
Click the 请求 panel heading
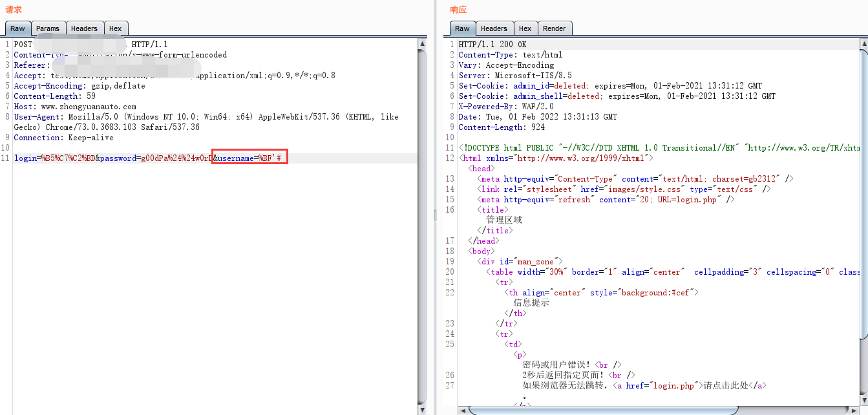coord(14,10)
